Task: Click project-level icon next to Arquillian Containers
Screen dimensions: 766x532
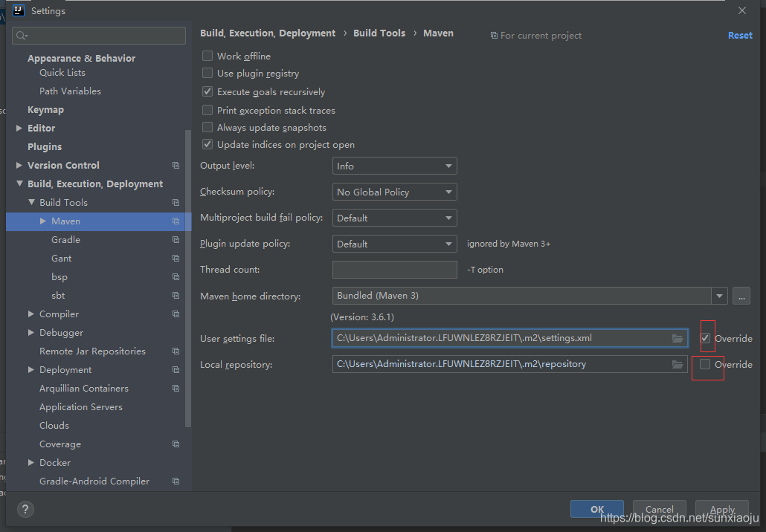Action: coord(176,388)
